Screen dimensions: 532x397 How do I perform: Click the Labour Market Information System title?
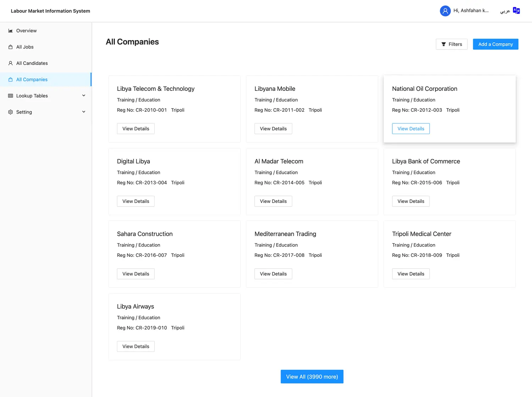(50, 11)
